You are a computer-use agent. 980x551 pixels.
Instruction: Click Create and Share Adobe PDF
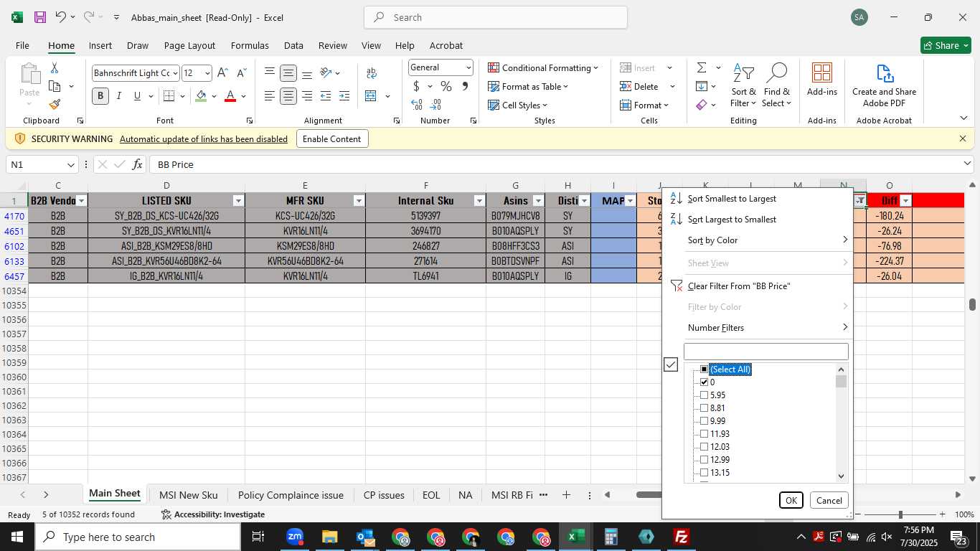[884, 85]
